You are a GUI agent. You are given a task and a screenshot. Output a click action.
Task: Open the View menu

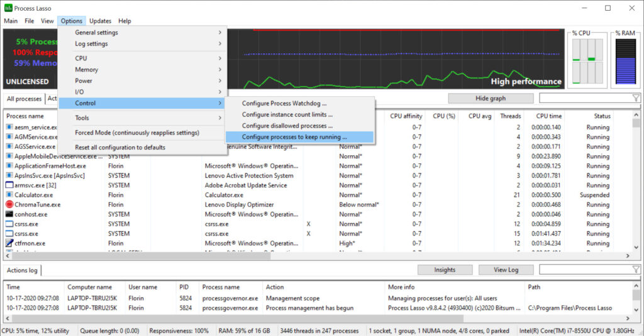(47, 21)
